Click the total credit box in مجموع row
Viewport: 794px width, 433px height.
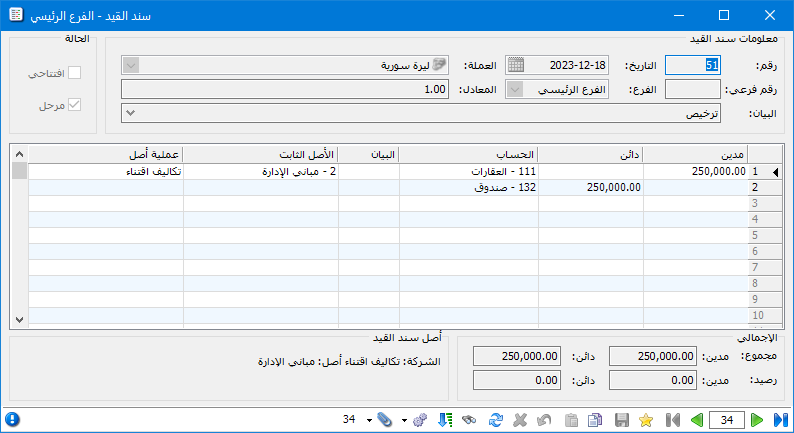[x=517, y=356]
